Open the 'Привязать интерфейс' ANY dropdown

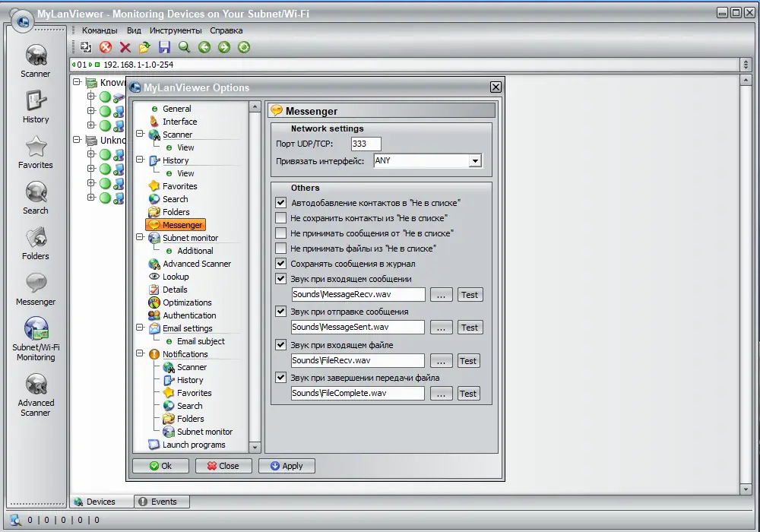(475, 161)
